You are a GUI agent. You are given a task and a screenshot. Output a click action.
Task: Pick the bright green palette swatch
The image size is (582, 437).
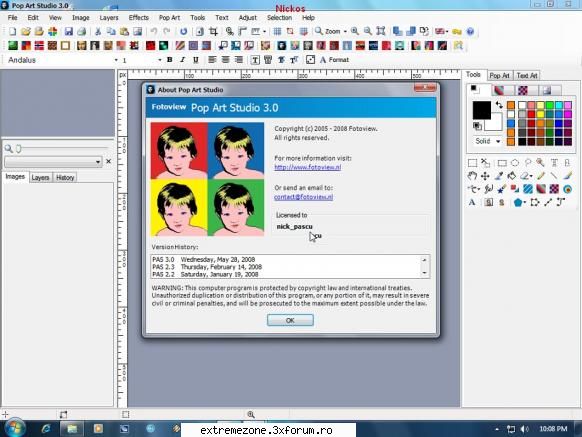pyautogui.click(x=550, y=105)
